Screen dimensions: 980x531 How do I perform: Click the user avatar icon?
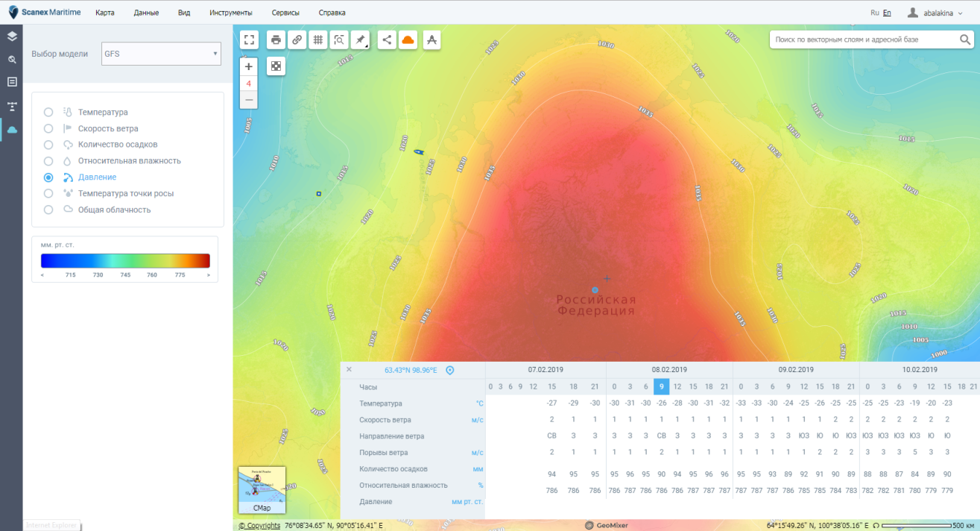point(912,13)
